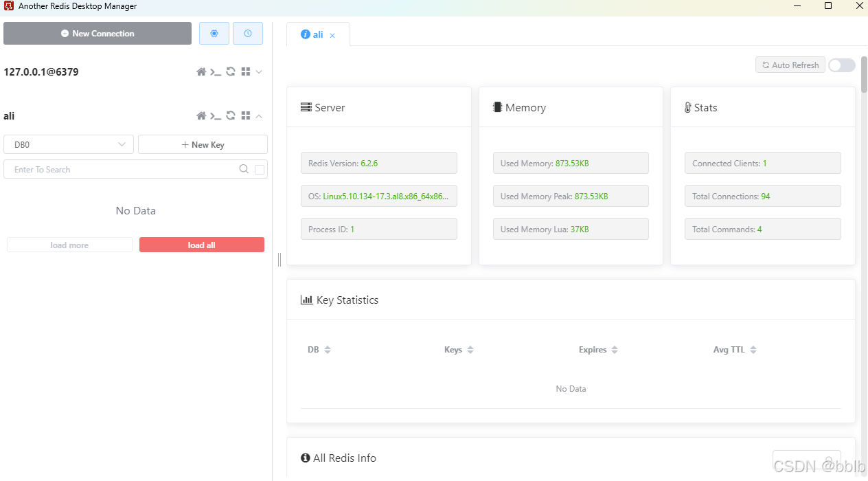
Task: Open console for 127.0.0.1@6379 connection
Action: tap(216, 71)
